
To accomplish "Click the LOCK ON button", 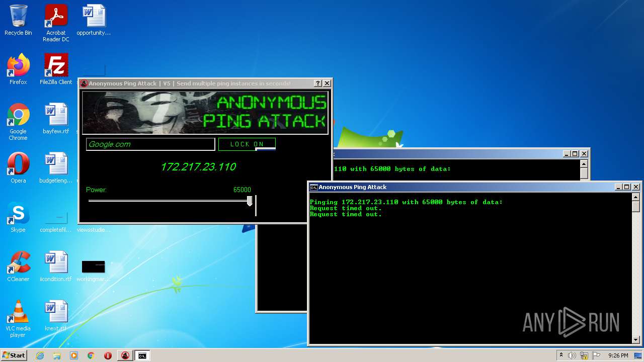I will pyautogui.click(x=247, y=144).
